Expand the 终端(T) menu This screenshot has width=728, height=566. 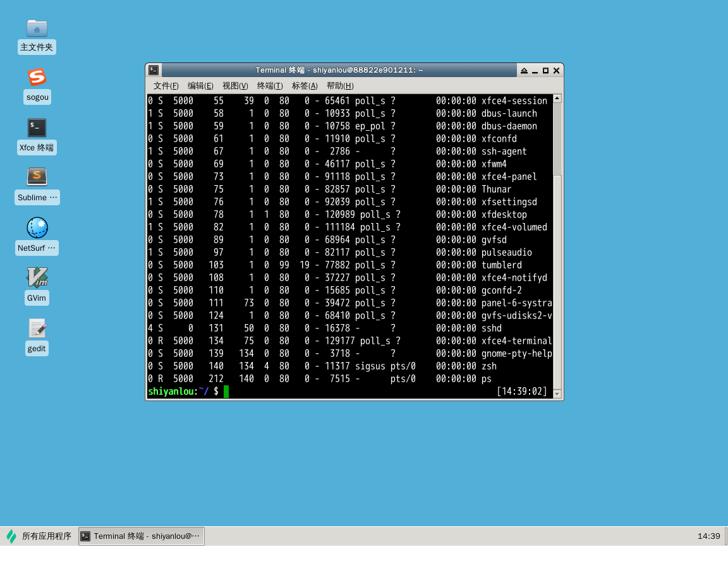point(270,86)
